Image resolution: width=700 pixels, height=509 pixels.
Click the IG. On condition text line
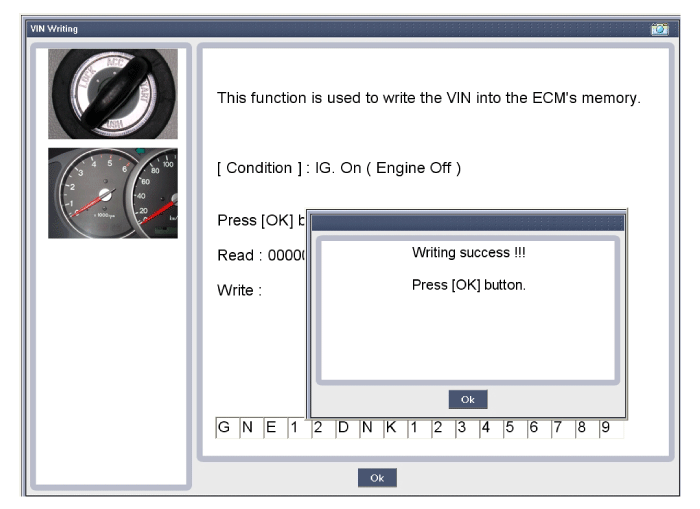338,168
